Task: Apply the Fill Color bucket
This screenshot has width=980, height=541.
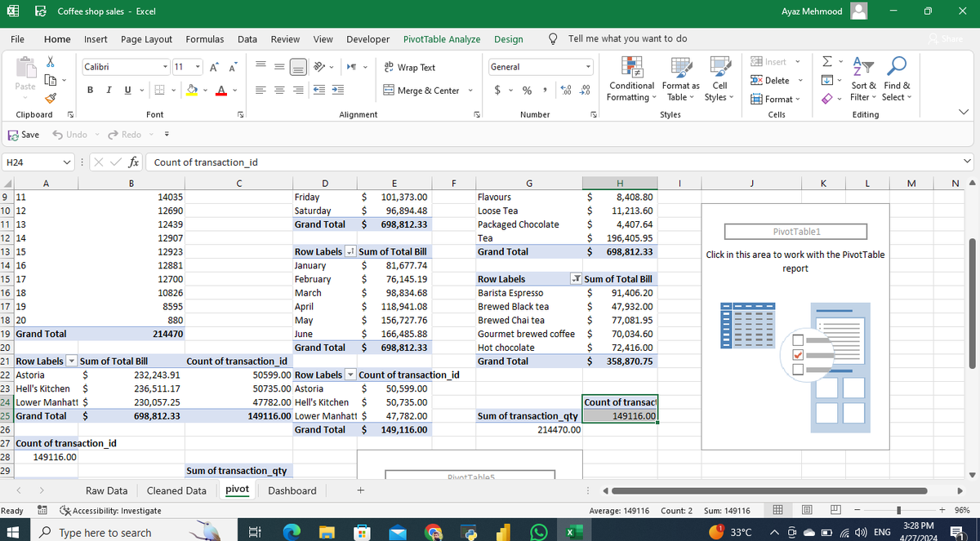Action: 194,91
